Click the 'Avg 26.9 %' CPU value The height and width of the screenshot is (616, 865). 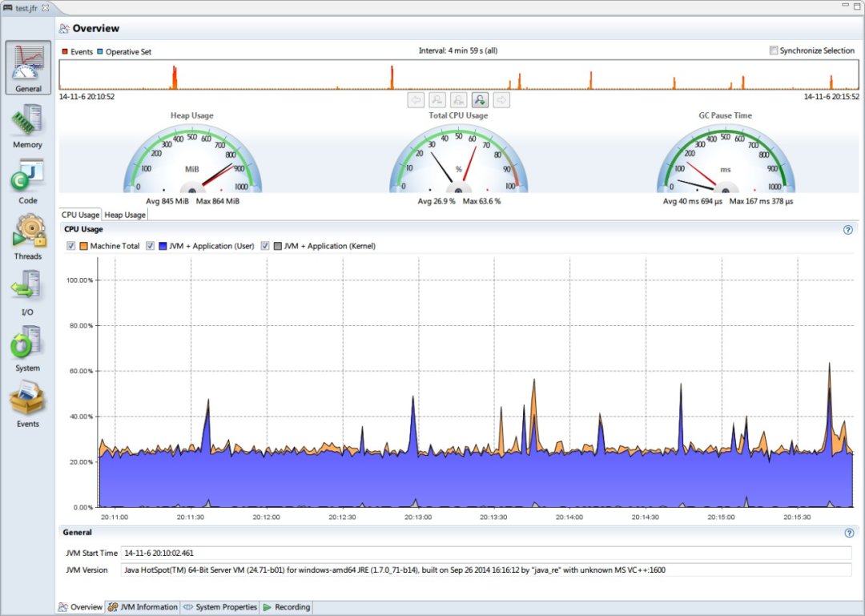[437, 202]
